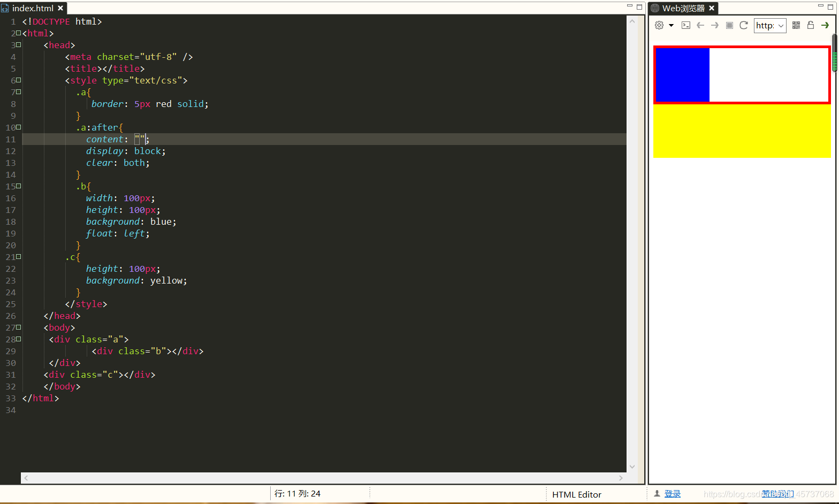
Task: Click the div class="c" line
Action: pyautogui.click(x=100, y=375)
